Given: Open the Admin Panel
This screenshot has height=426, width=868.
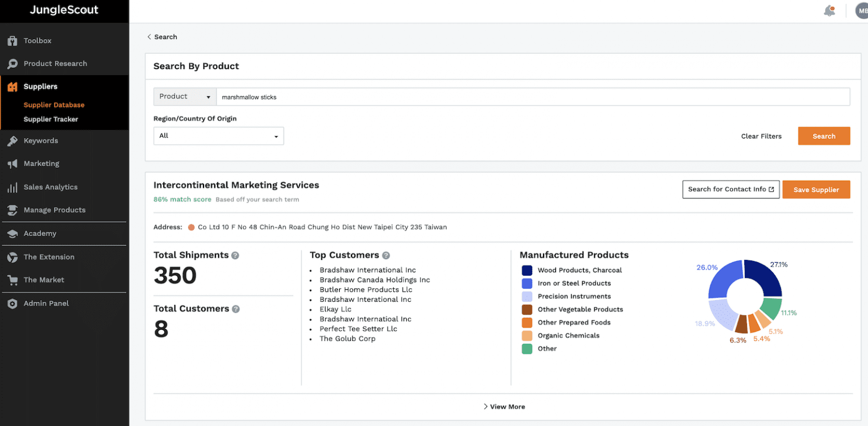Looking at the screenshot, I should (x=12, y=303).
